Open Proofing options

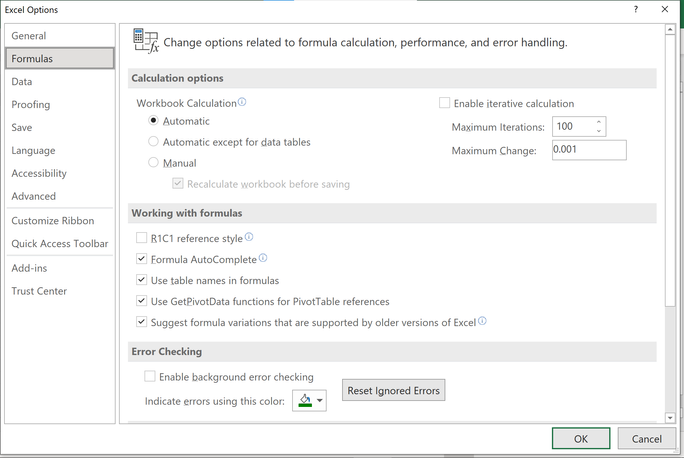(x=60, y=105)
